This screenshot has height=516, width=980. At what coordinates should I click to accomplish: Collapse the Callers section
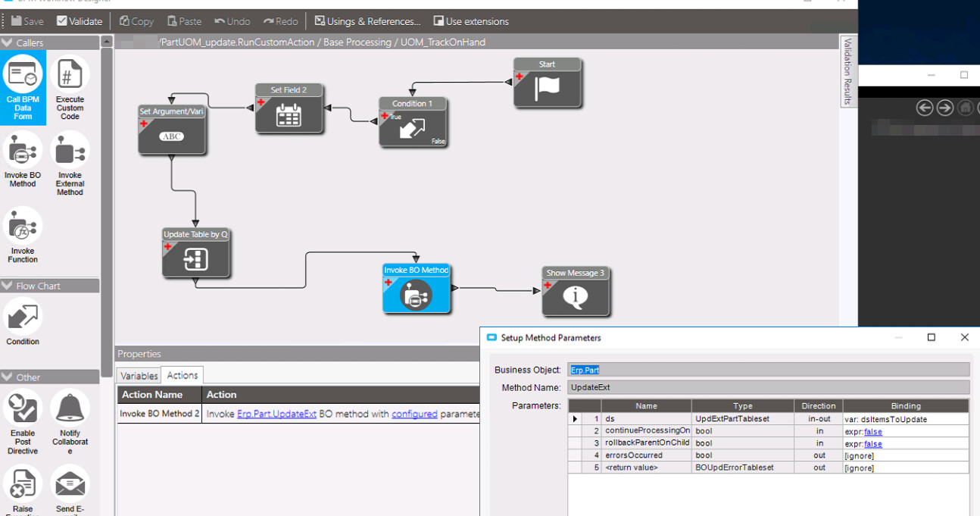pos(8,43)
